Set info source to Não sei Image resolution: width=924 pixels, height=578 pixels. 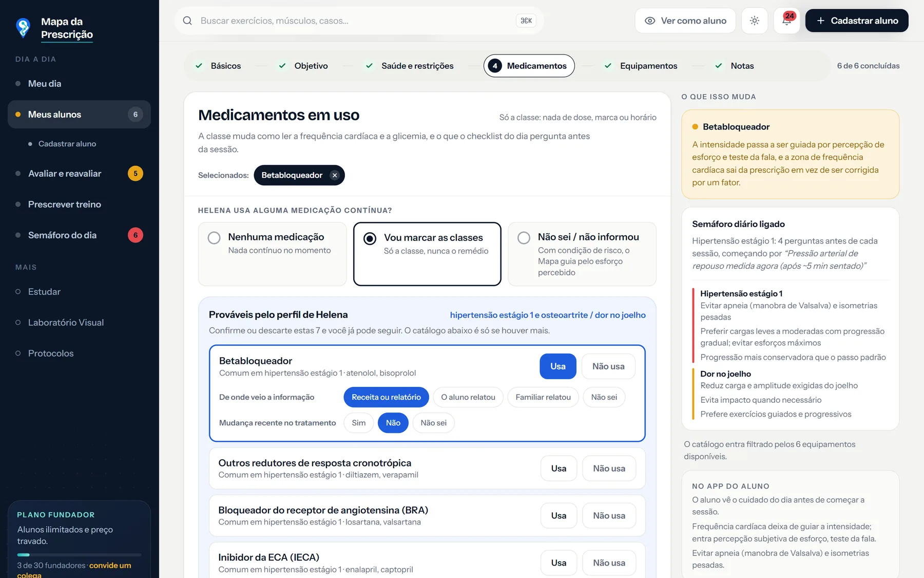point(604,397)
